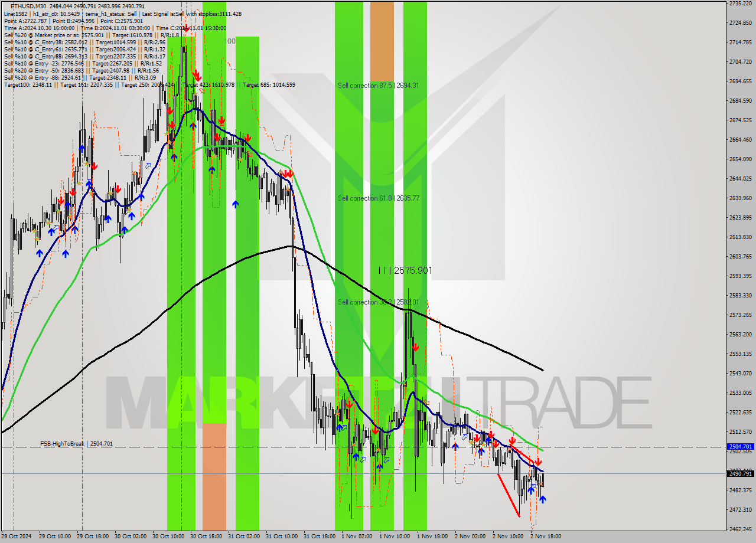
Task: Select 'Sell %20 @ Entry -50: 2836.683' line
Action: point(82,70)
